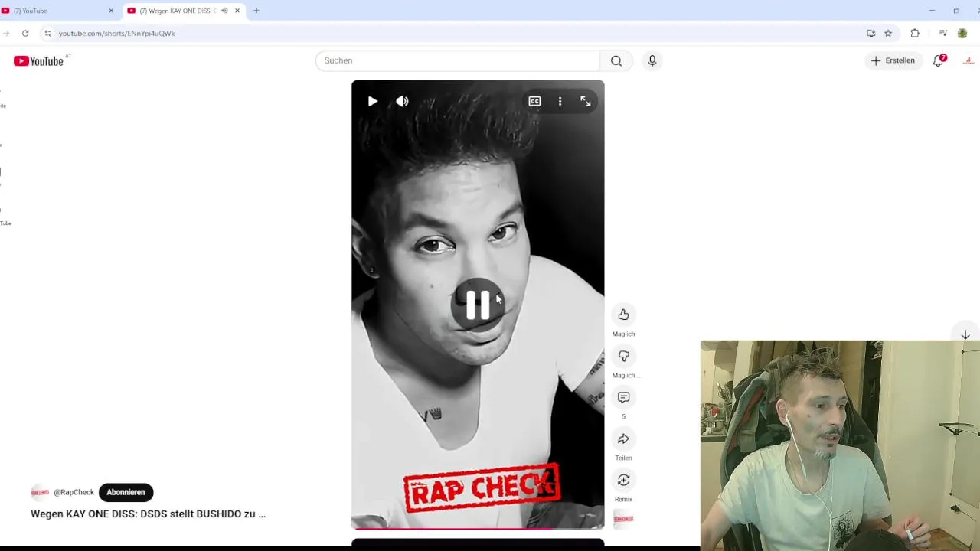The width and height of the screenshot is (980, 551).
Task: Open the three-dot more options menu
Action: [560, 101]
